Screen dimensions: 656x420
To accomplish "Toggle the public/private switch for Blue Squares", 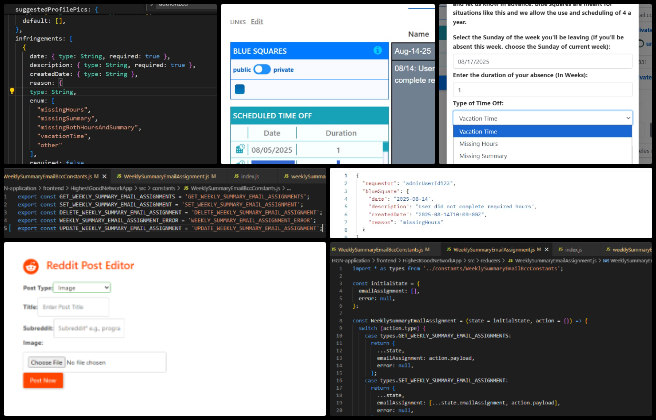I will [x=262, y=69].
